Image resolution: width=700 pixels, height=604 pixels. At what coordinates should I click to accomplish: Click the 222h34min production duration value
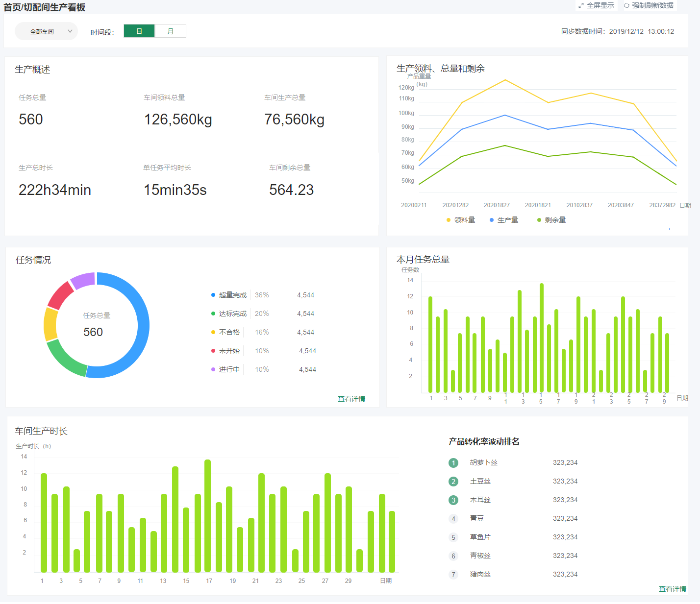(55, 190)
